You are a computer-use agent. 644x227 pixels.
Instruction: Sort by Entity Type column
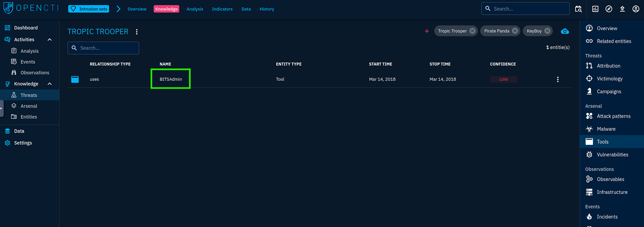pos(289,64)
